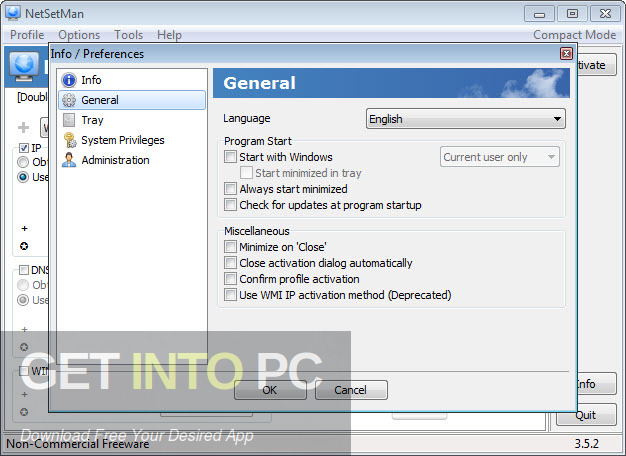
Task: Select the IP 'Use' radio button
Action: tap(23, 177)
